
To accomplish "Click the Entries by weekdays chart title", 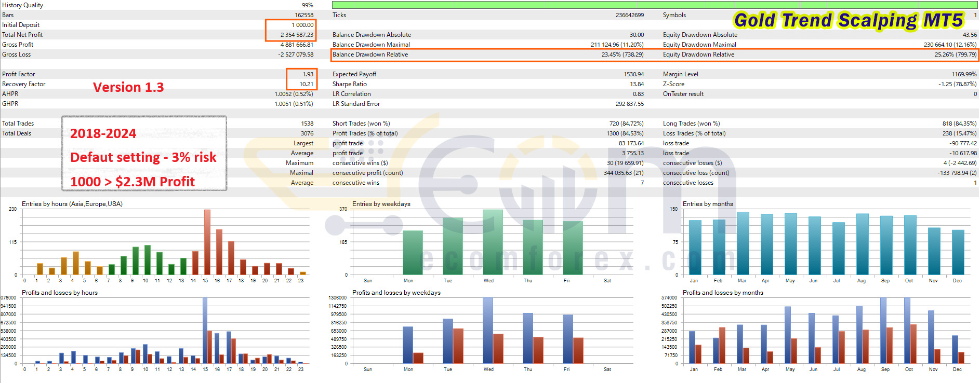I will coord(381,204).
